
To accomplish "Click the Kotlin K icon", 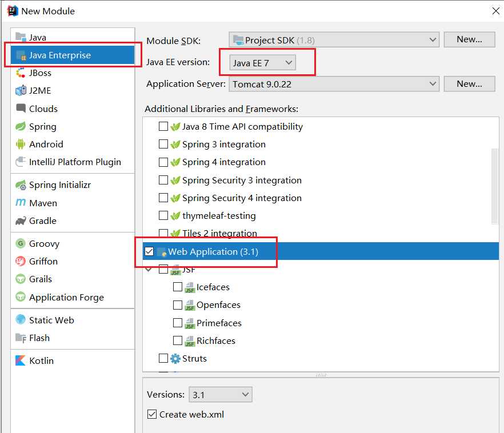I will point(21,360).
